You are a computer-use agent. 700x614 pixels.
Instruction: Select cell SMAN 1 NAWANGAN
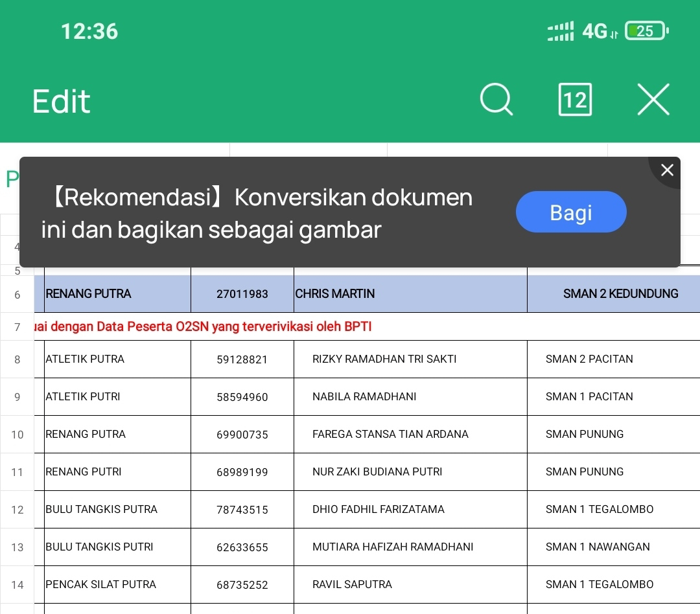pyautogui.click(x=614, y=547)
